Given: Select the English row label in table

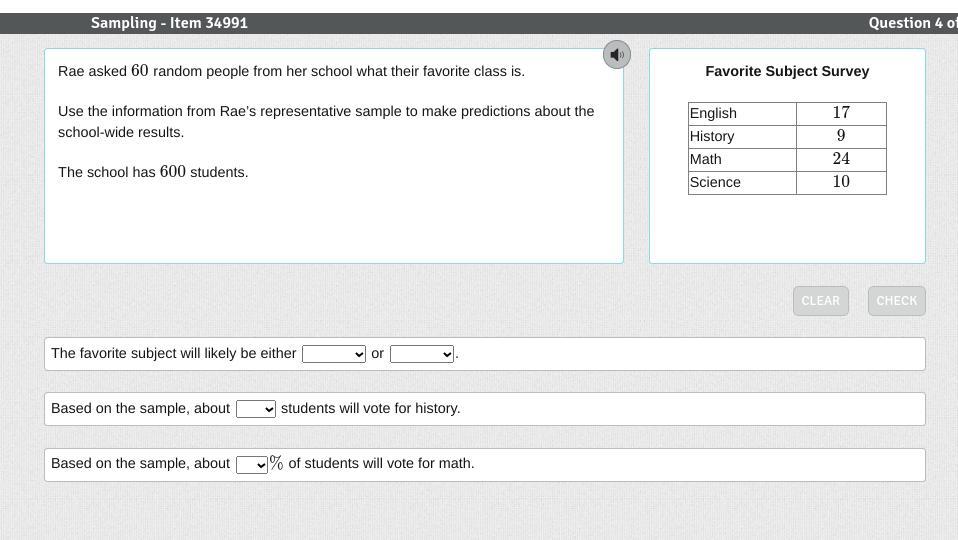Looking at the screenshot, I should (713, 113).
